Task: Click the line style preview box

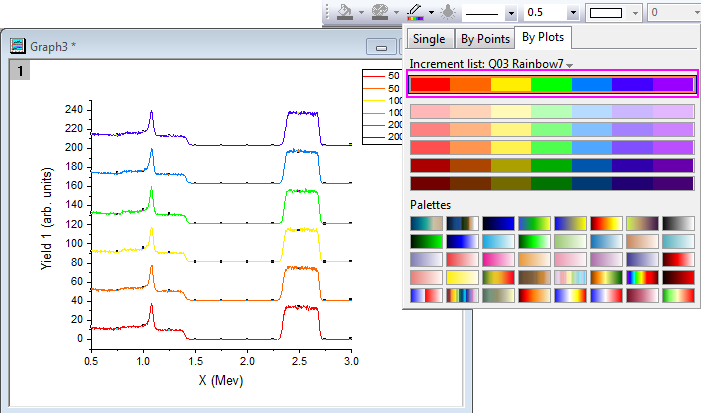Action: coord(483,13)
